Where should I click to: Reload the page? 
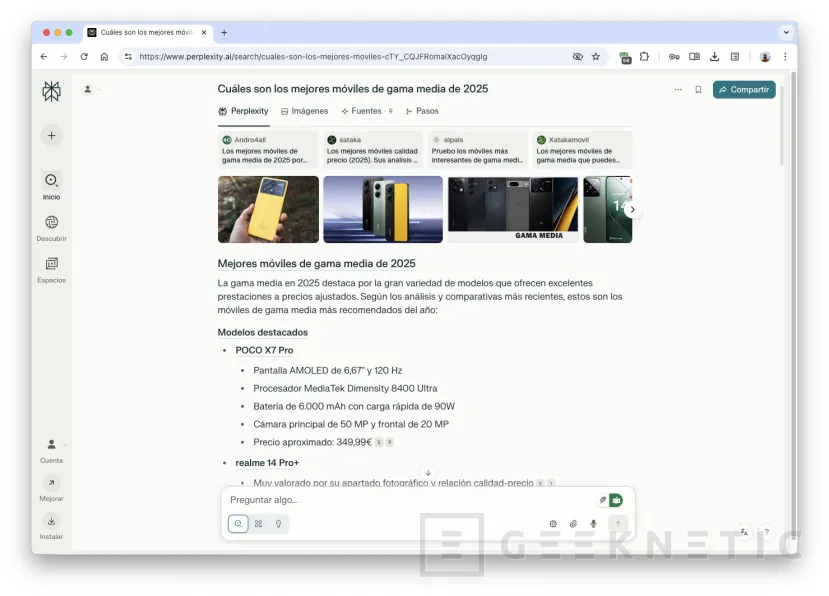coord(84,57)
